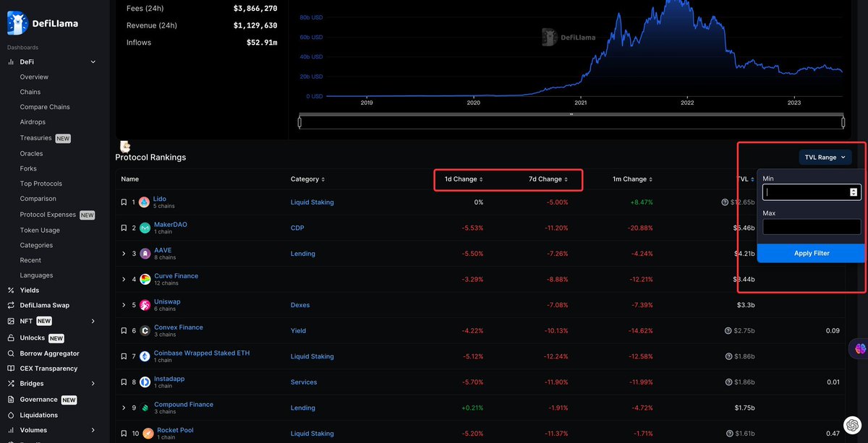Open the Airdrops sidebar item
Viewport: 868px width, 443px height.
33,122
